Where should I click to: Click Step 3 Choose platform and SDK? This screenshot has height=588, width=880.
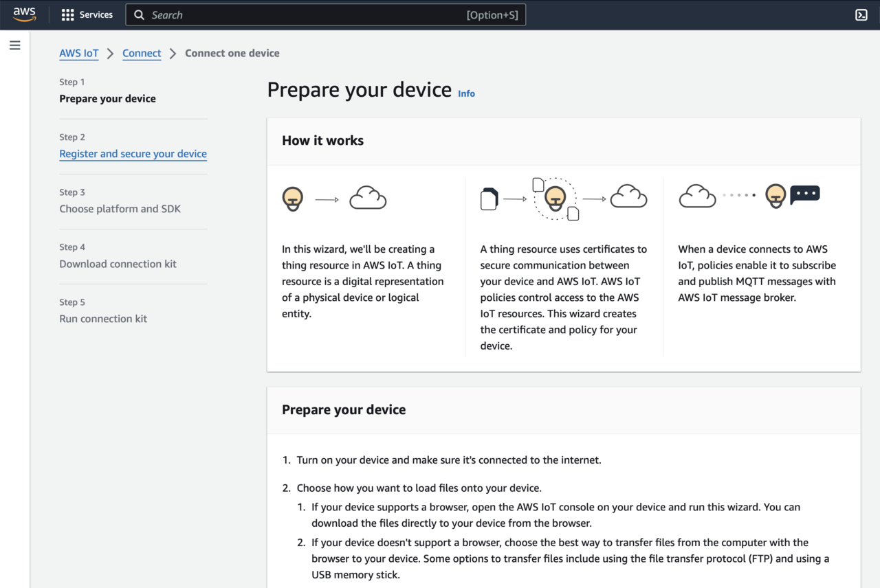click(x=120, y=209)
